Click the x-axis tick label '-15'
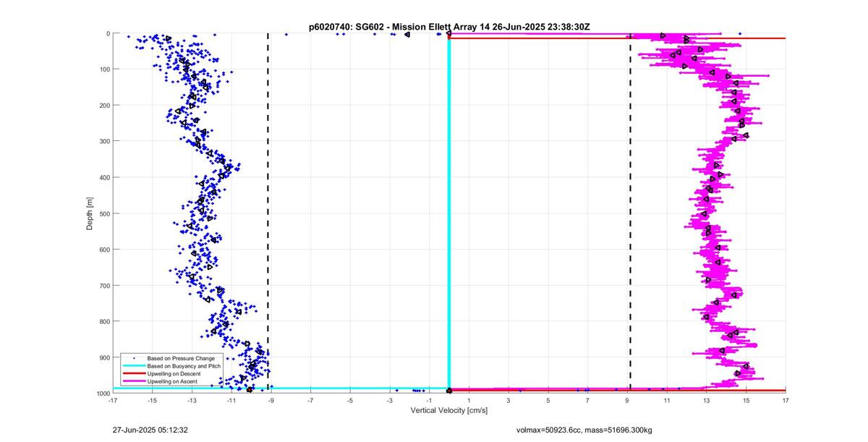The width and height of the screenshot is (868, 442). pyautogui.click(x=152, y=400)
